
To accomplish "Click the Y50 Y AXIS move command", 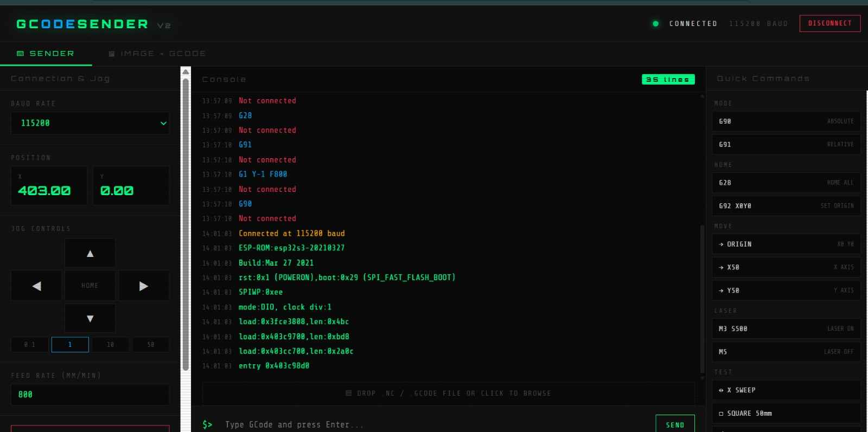I will pyautogui.click(x=786, y=291).
